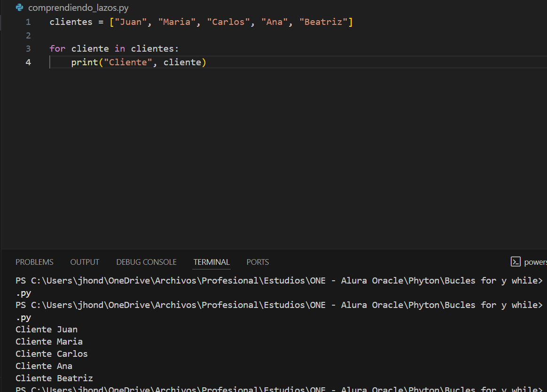
Task: Click the 'clientes' variable on line 1
Action: (71, 22)
